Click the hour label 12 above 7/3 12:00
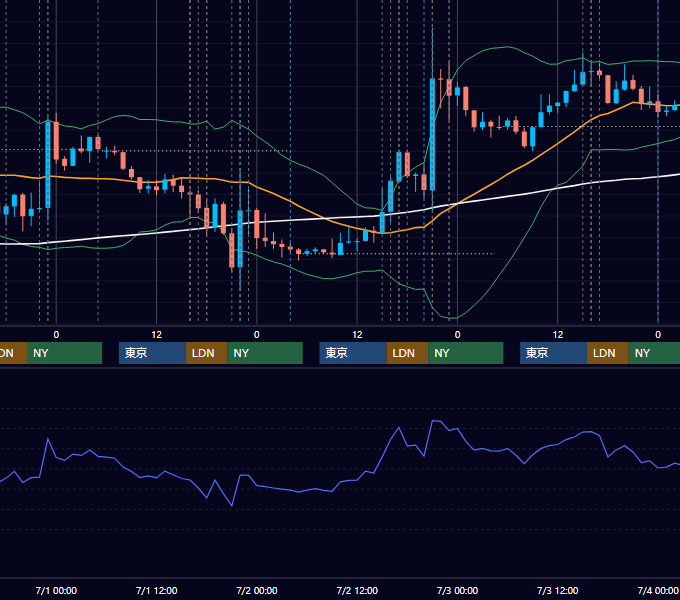The width and height of the screenshot is (680, 600). [558, 335]
